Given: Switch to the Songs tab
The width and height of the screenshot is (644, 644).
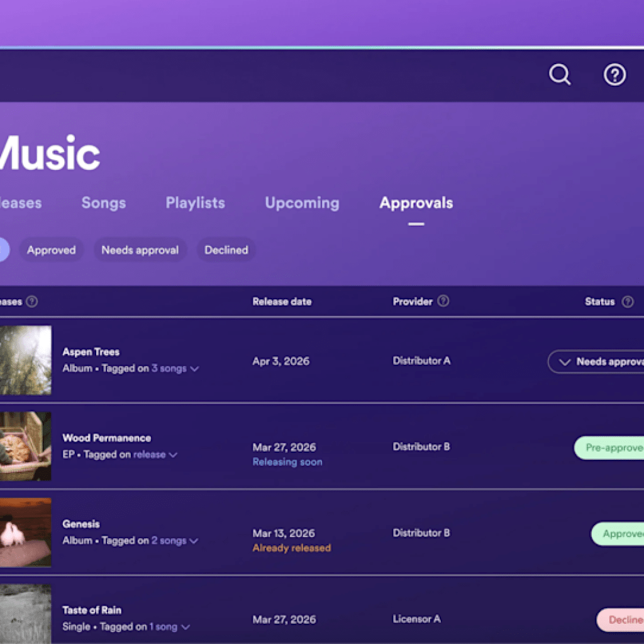Looking at the screenshot, I should coord(103,203).
